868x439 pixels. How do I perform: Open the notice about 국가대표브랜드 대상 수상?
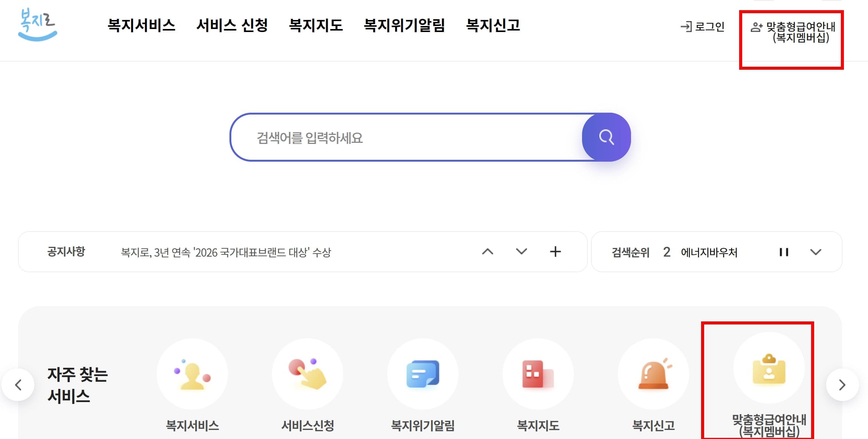(x=226, y=252)
